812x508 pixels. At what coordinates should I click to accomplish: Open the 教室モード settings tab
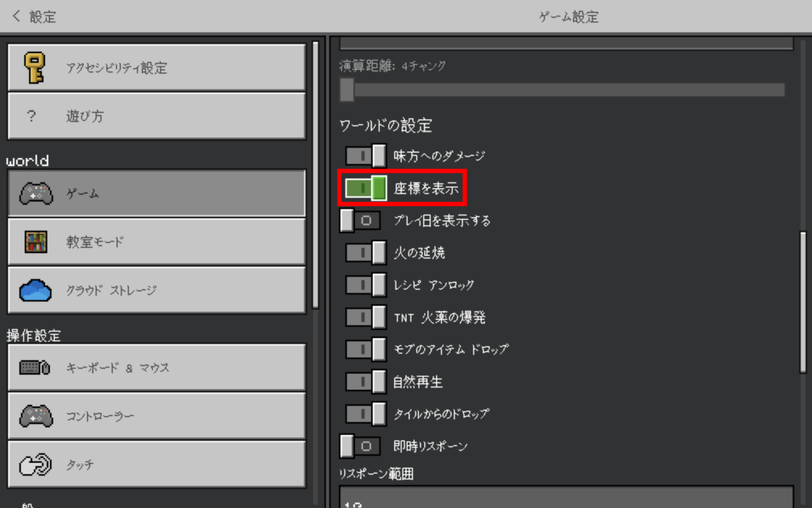156,242
